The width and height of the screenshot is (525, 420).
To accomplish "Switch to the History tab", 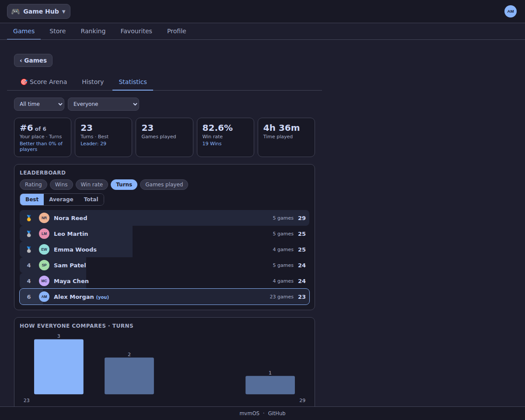I will click(x=93, y=82).
